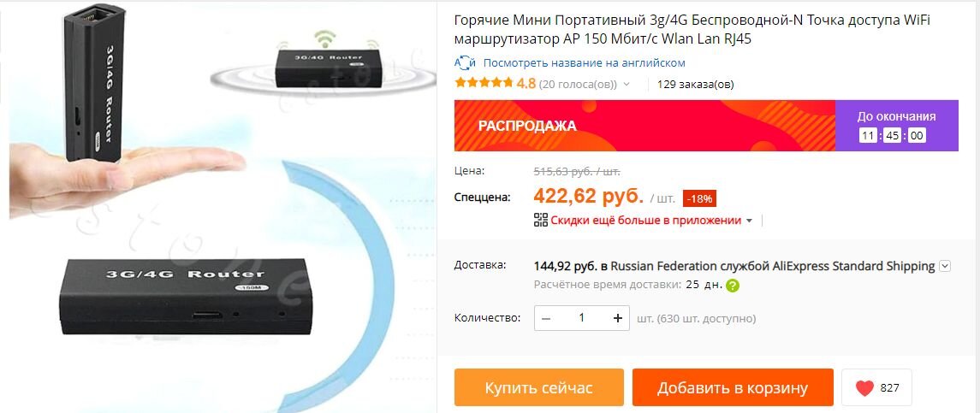Click the orange star rating icons

click(x=484, y=83)
